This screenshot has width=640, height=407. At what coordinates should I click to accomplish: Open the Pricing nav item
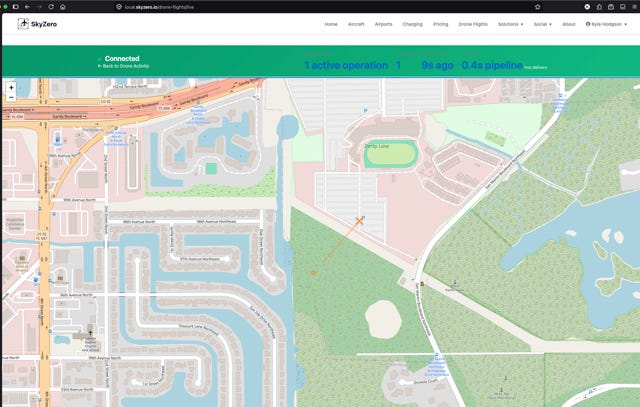[x=440, y=24]
